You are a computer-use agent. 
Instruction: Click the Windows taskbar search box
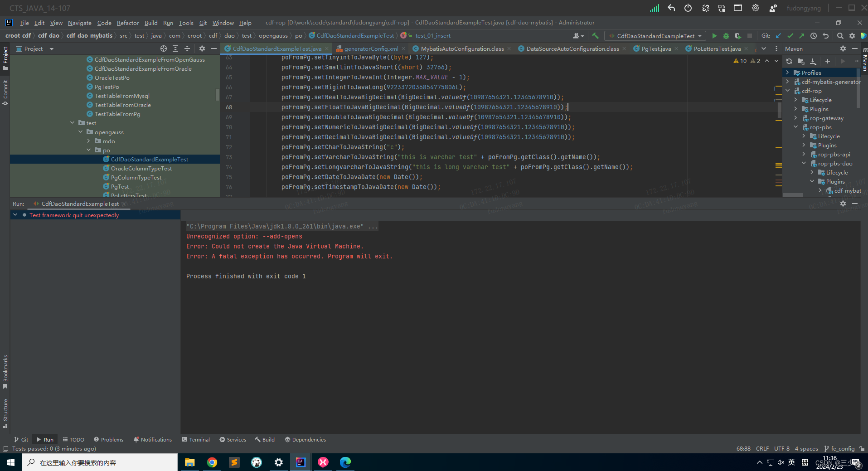click(100, 462)
